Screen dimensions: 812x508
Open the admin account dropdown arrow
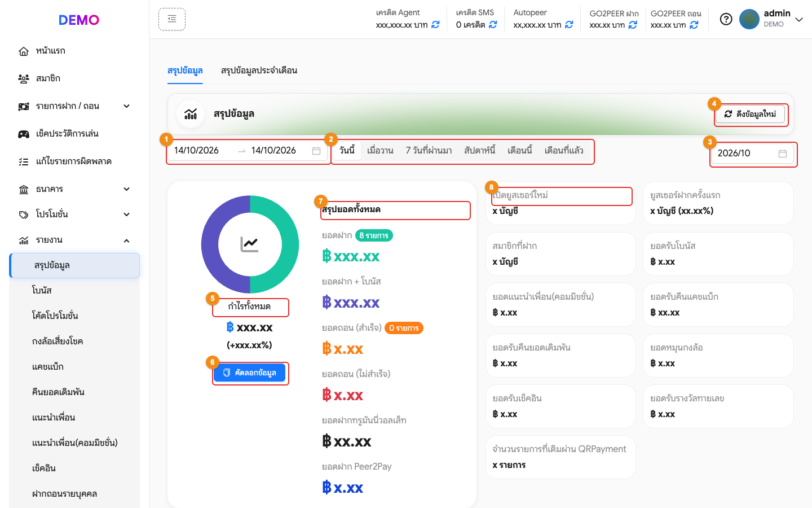coord(799,20)
